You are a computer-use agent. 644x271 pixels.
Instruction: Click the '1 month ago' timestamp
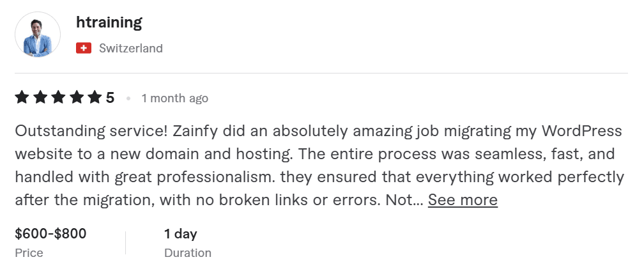point(175,98)
